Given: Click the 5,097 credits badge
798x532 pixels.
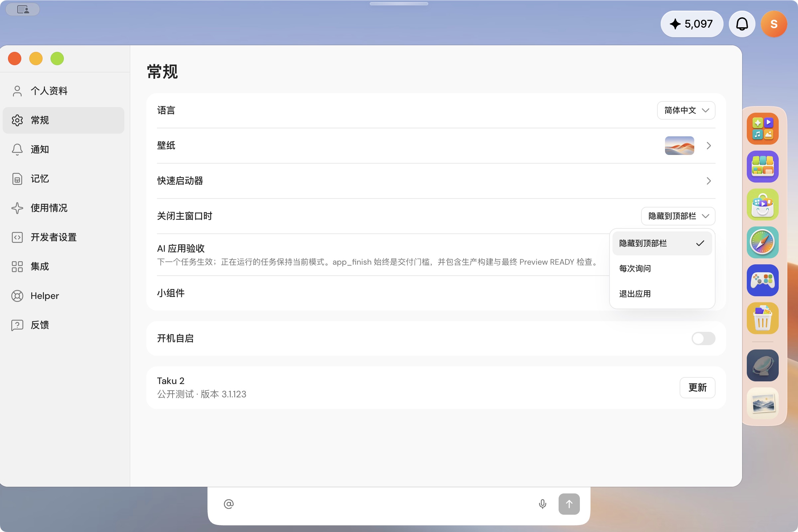Looking at the screenshot, I should 692,24.
